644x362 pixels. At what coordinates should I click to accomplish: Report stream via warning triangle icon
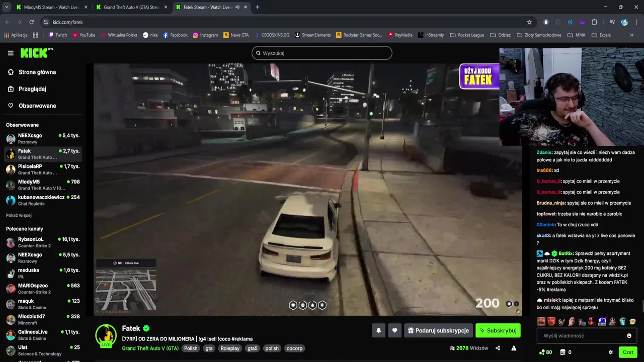[x=514, y=348]
